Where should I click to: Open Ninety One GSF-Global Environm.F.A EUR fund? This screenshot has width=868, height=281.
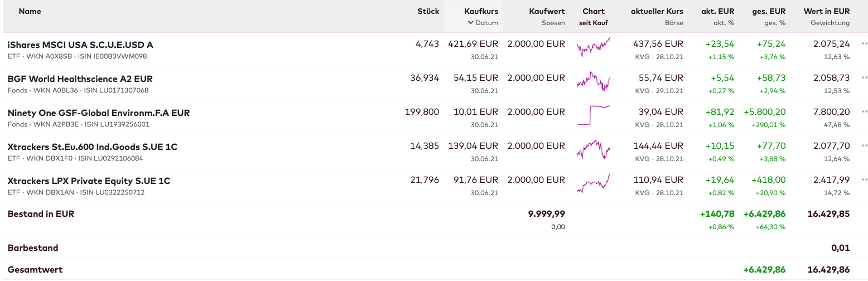point(99,113)
